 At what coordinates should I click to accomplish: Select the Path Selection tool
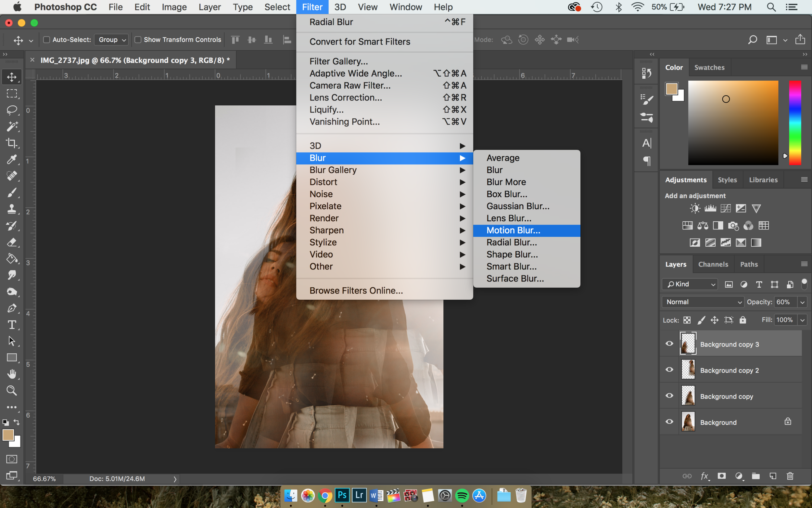[x=12, y=341]
